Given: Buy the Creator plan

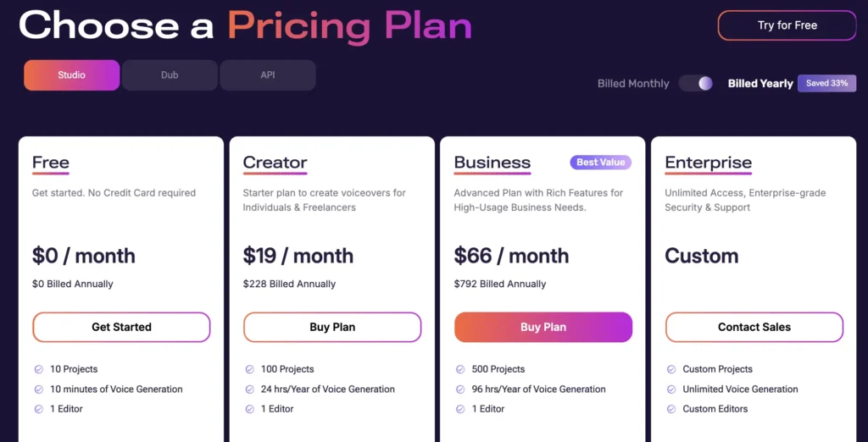Looking at the screenshot, I should click(332, 327).
